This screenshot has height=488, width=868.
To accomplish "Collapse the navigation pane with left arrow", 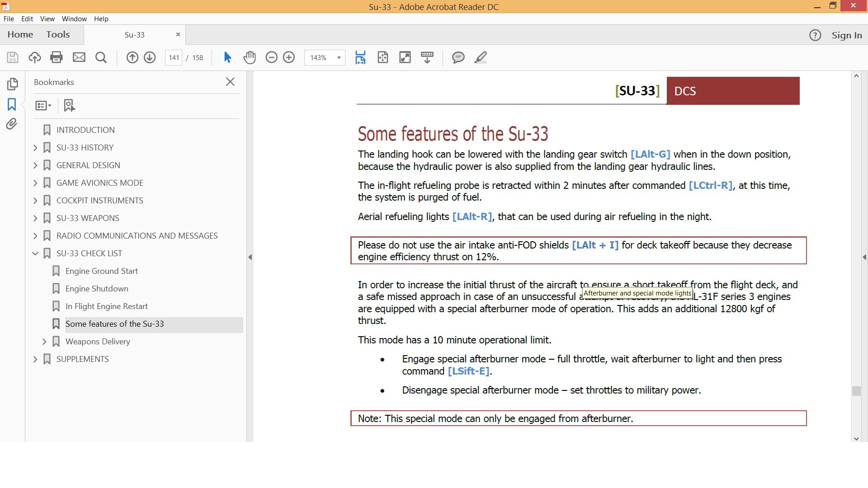I will [x=250, y=257].
